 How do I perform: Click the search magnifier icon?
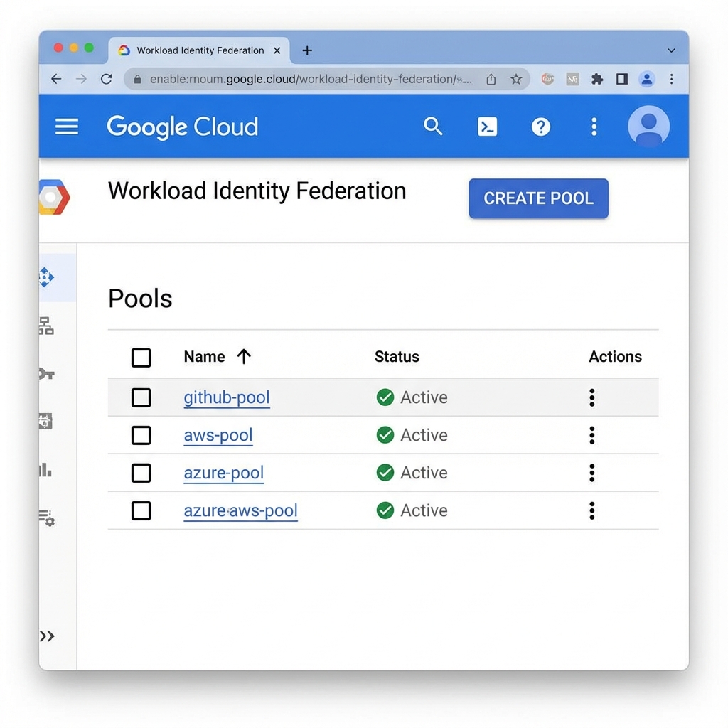coord(433,127)
